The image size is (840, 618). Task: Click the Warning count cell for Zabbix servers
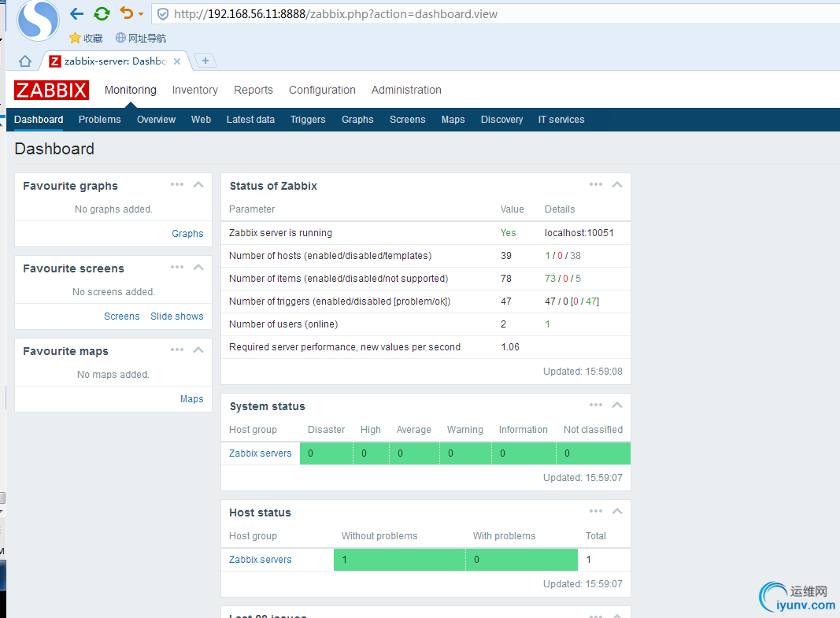pyautogui.click(x=465, y=453)
